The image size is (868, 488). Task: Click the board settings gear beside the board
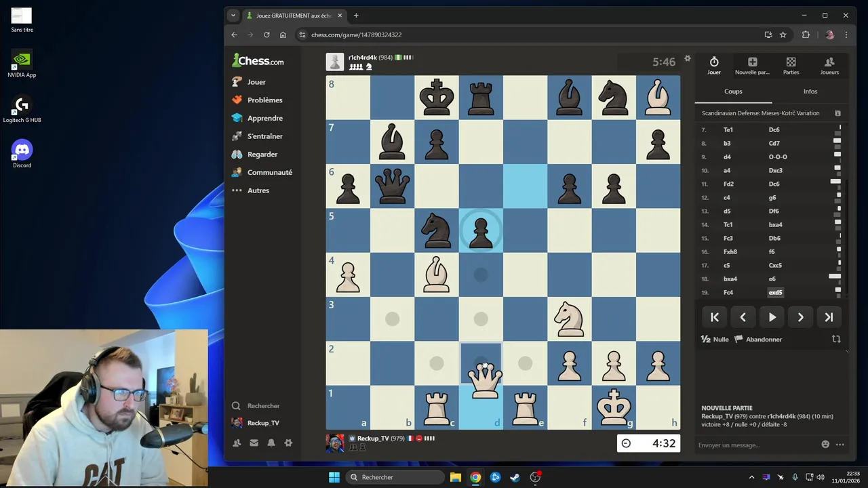tap(687, 59)
